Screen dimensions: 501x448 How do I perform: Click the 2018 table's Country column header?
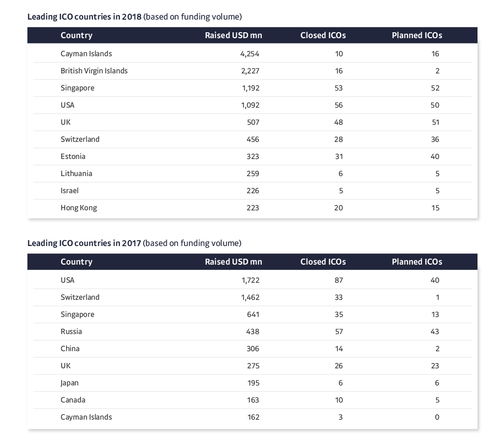point(76,35)
